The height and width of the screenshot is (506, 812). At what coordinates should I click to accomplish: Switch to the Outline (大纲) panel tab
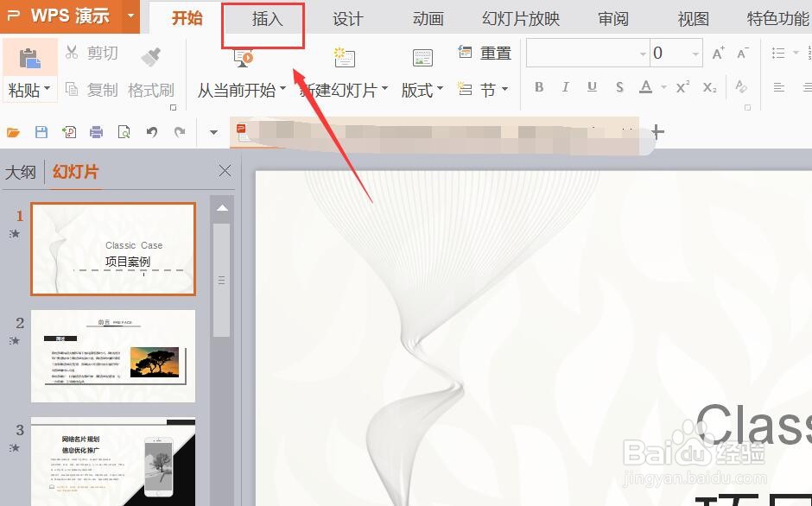pos(21,172)
